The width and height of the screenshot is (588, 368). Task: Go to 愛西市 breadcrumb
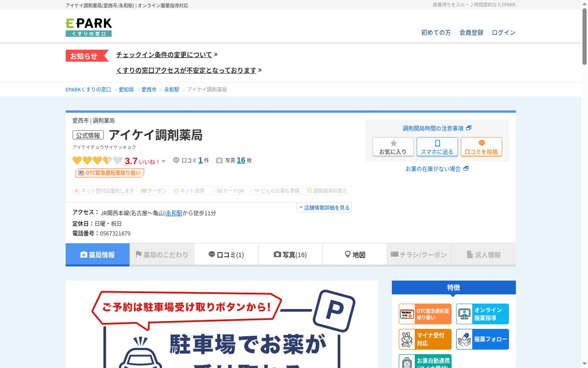(x=149, y=90)
